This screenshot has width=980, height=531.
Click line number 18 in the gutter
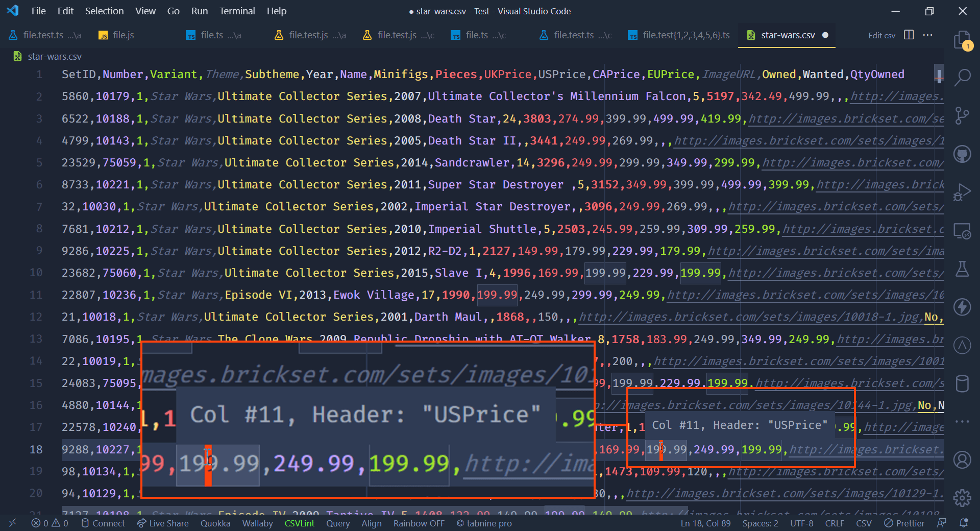point(36,449)
